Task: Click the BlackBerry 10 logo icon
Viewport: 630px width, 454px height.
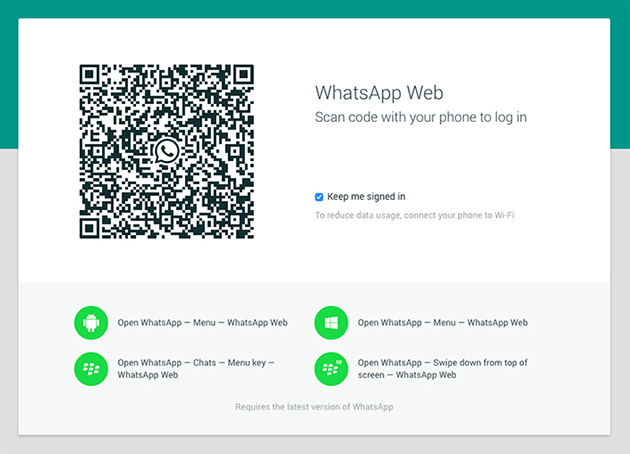Action: tap(331, 369)
